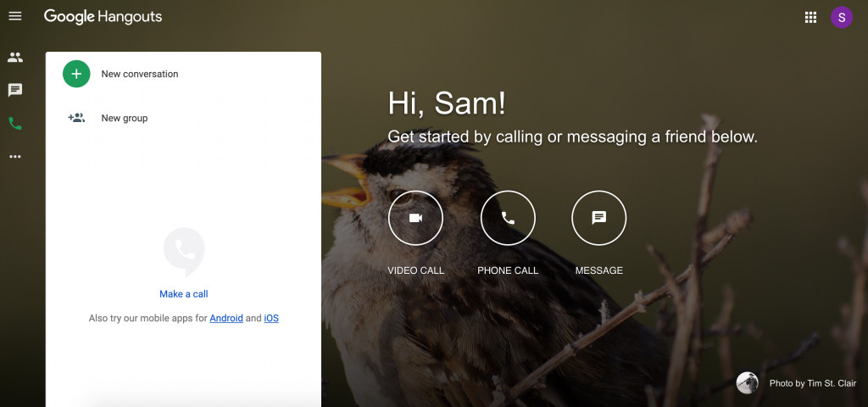Click the Google Hangouts logo
Image resolution: width=868 pixels, height=407 pixels.
tap(103, 17)
